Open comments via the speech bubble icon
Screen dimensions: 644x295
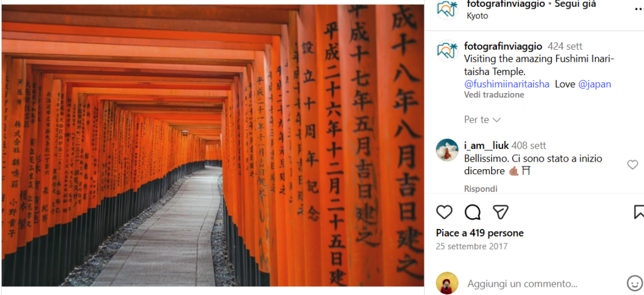coord(472,212)
